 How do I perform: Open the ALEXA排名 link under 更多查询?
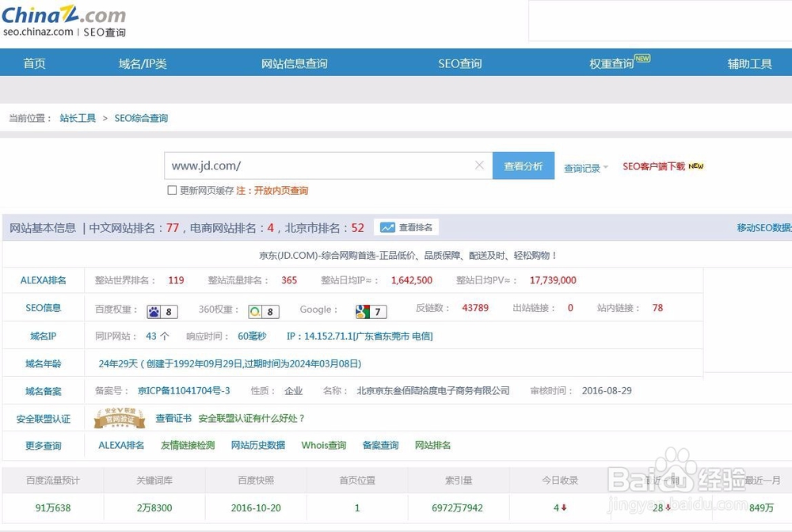[x=121, y=445]
